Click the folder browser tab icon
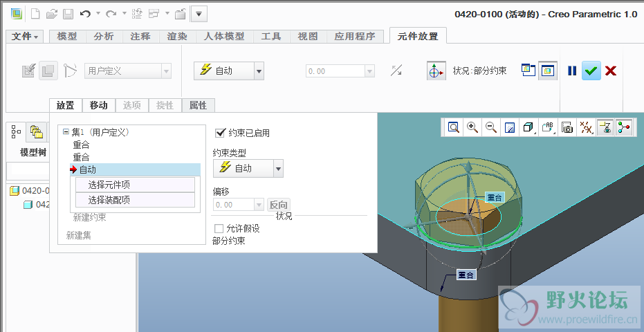 click(37, 132)
